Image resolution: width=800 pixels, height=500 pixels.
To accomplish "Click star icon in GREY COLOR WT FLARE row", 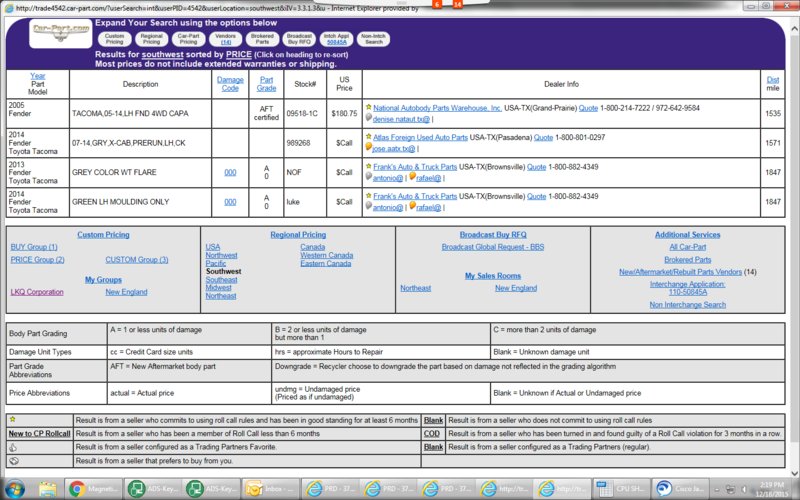I will [368, 166].
